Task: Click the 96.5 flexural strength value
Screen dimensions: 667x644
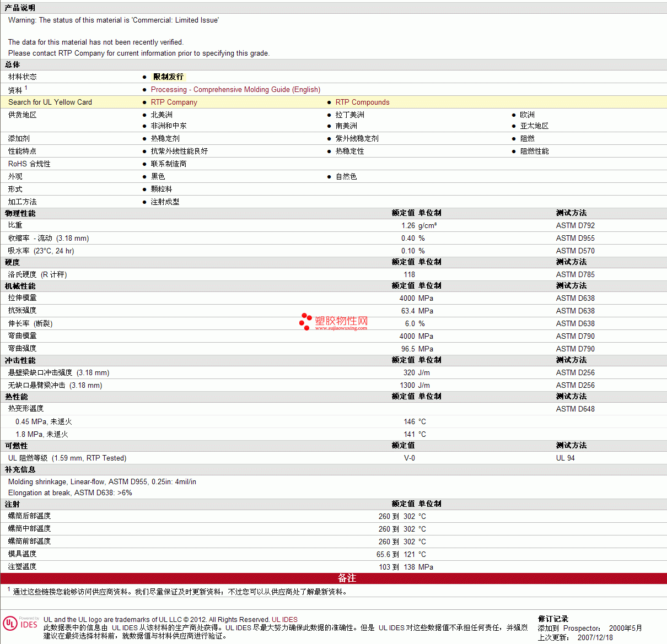Action: pos(408,349)
